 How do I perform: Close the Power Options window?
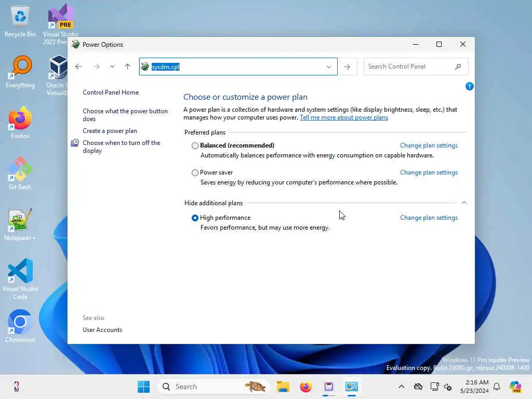(463, 45)
